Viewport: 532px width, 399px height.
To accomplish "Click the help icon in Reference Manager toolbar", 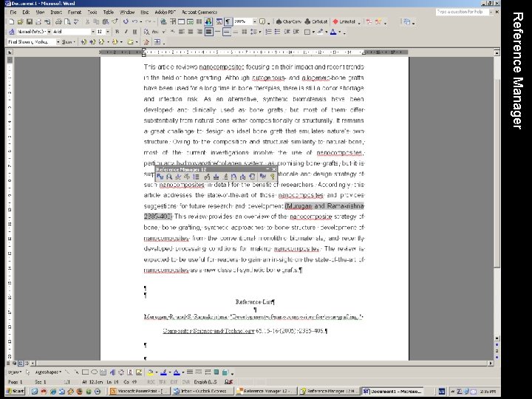I will [x=272, y=177].
